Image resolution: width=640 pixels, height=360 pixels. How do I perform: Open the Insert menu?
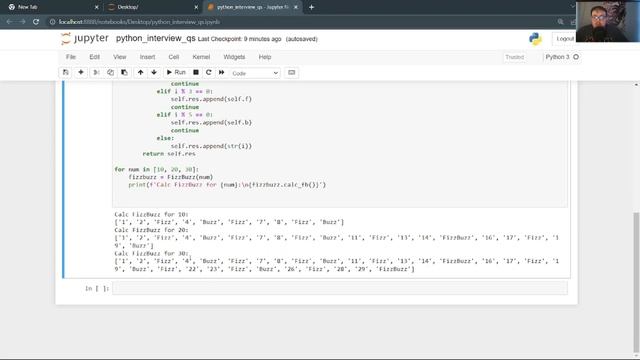point(147,57)
